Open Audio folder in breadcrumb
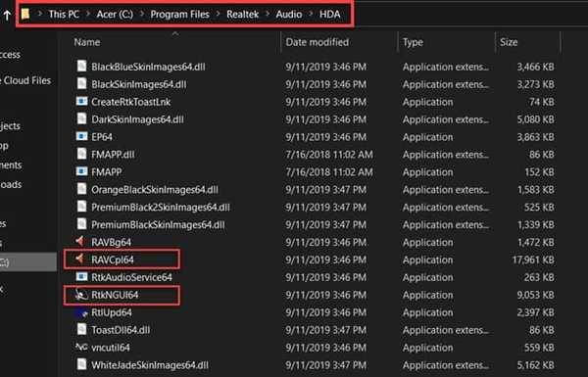 point(289,15)
